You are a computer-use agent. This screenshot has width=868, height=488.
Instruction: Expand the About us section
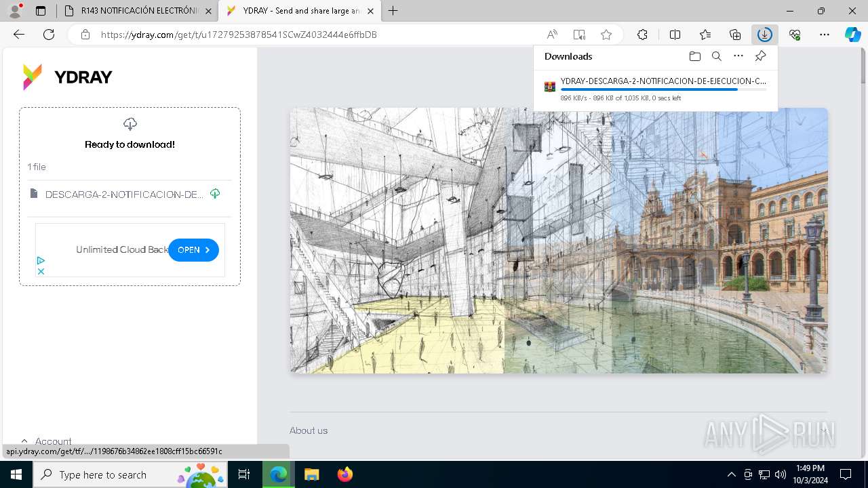[558, 430]
